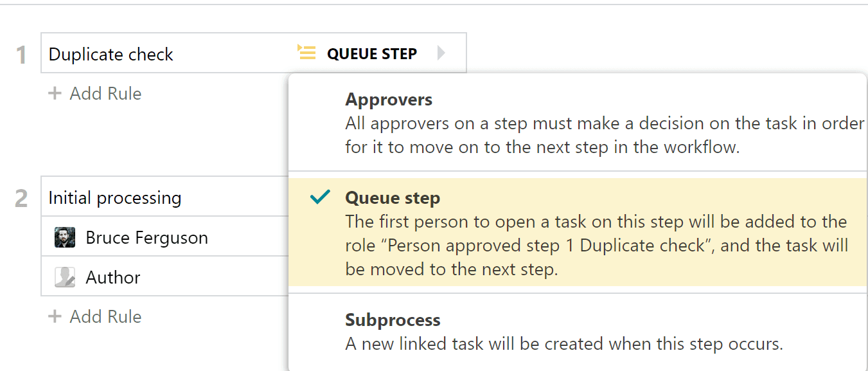The width and height of the screenshot is (868, 371).
Task: Add Rule under the Duplicate check step
Action: 94,93
